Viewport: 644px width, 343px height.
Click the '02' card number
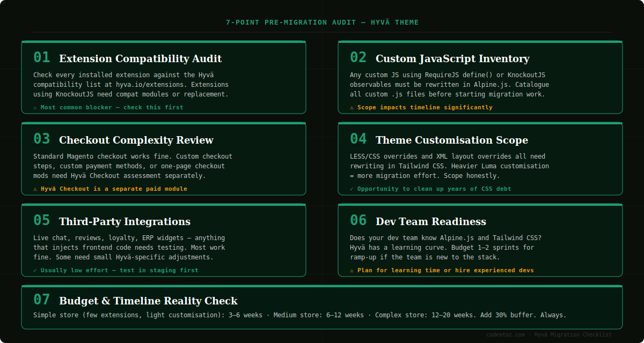click(358, 57)
